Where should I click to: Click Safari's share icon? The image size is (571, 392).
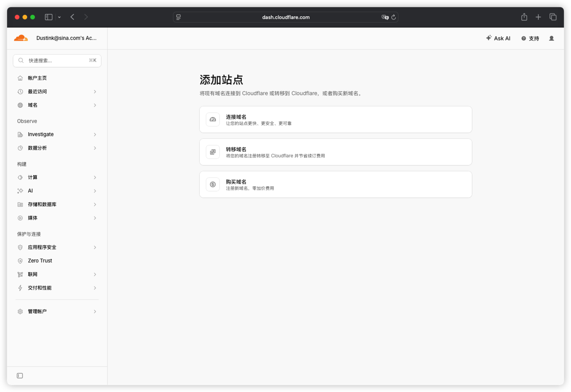(x=524, y=17)
